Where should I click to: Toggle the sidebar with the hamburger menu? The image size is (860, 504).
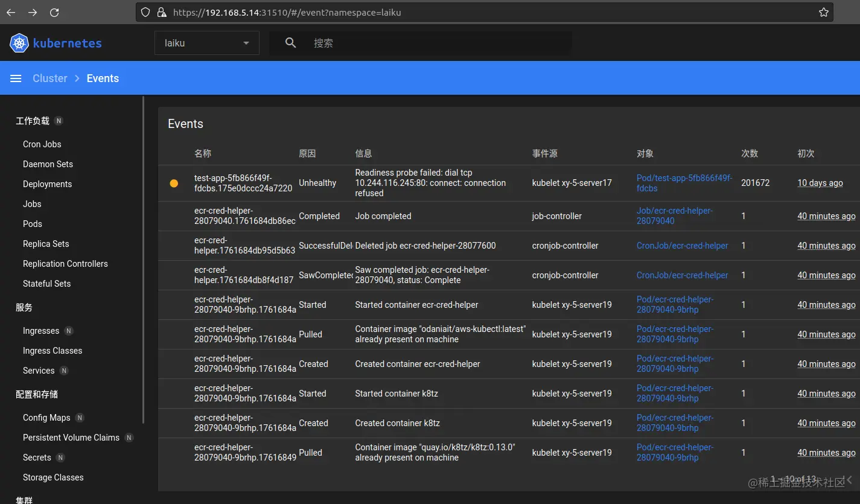(16, 78)
